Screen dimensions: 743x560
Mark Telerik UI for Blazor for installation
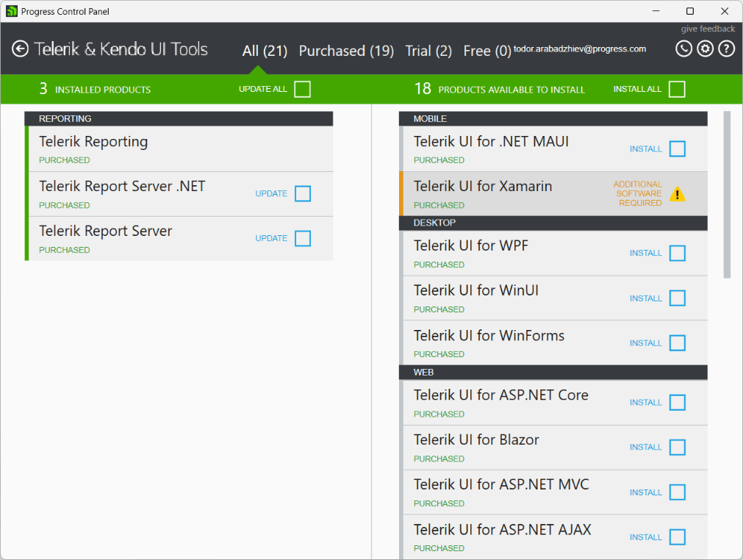(677, 447)
